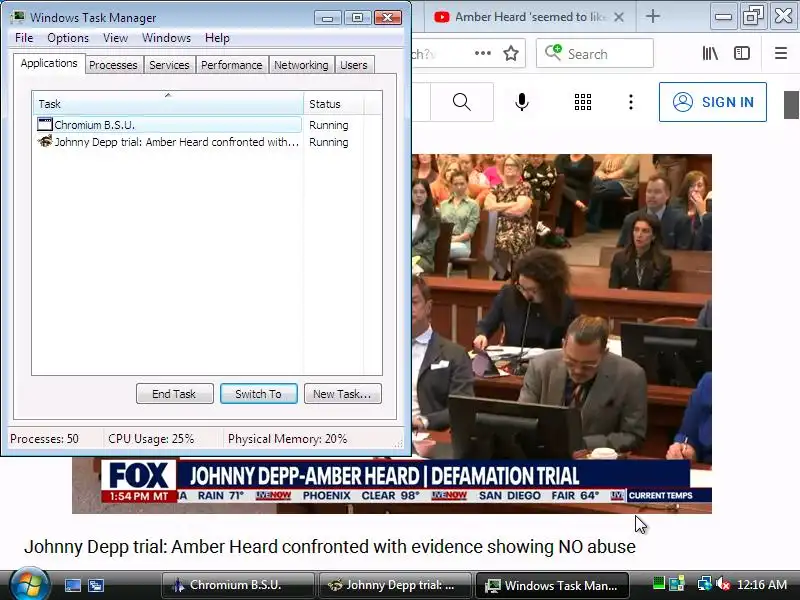Click the green CPU usage tray icon
800x600 pixels.
point(659,583)
